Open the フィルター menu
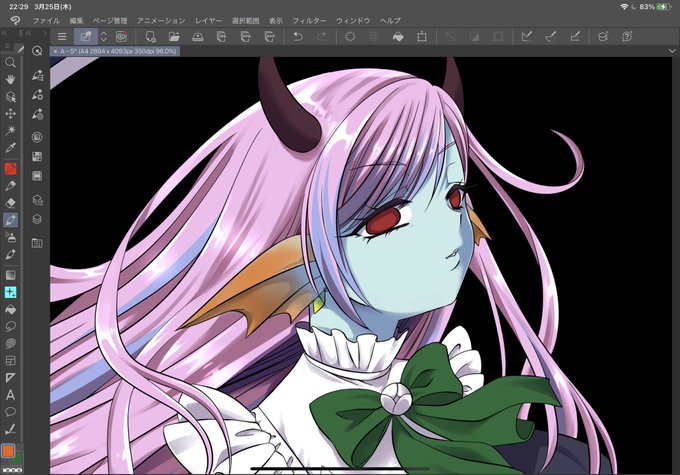The image size is (680, 475). pyautogui.click(x=309, y=20)
